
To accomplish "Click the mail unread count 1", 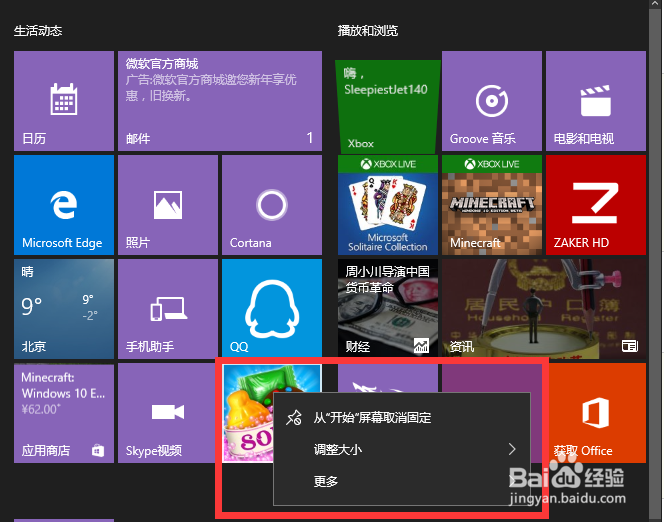I will (310, 138).
